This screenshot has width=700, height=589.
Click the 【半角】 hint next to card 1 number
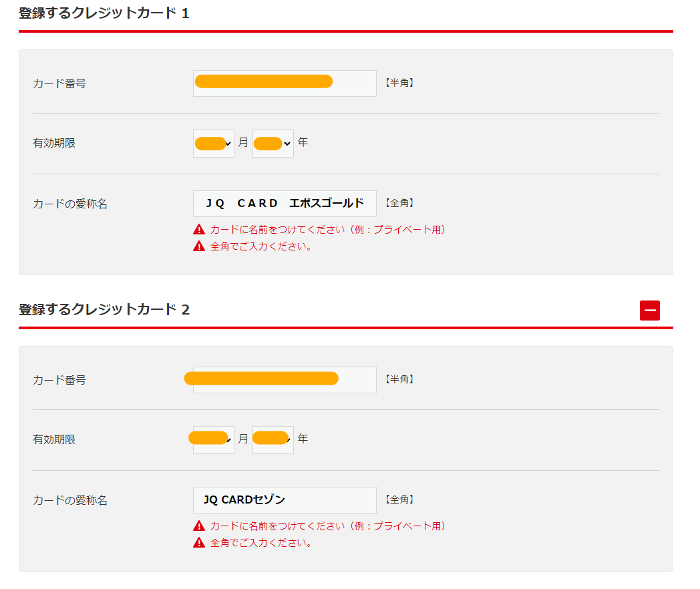point(399,83)
